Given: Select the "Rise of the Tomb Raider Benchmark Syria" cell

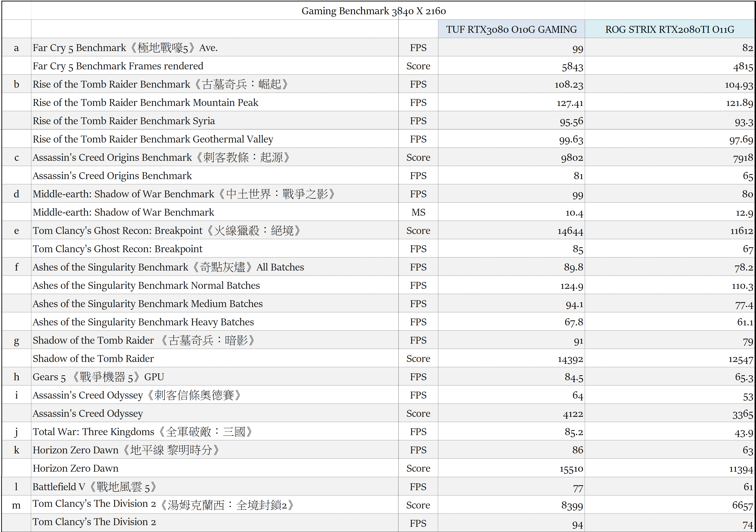Looking at the screenshot, I should (215, 121).
